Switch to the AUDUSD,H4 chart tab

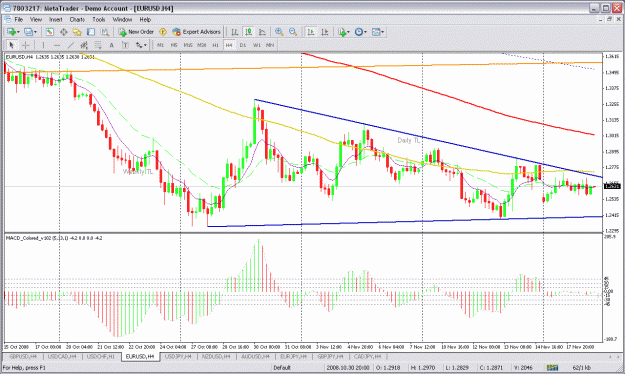256,356
